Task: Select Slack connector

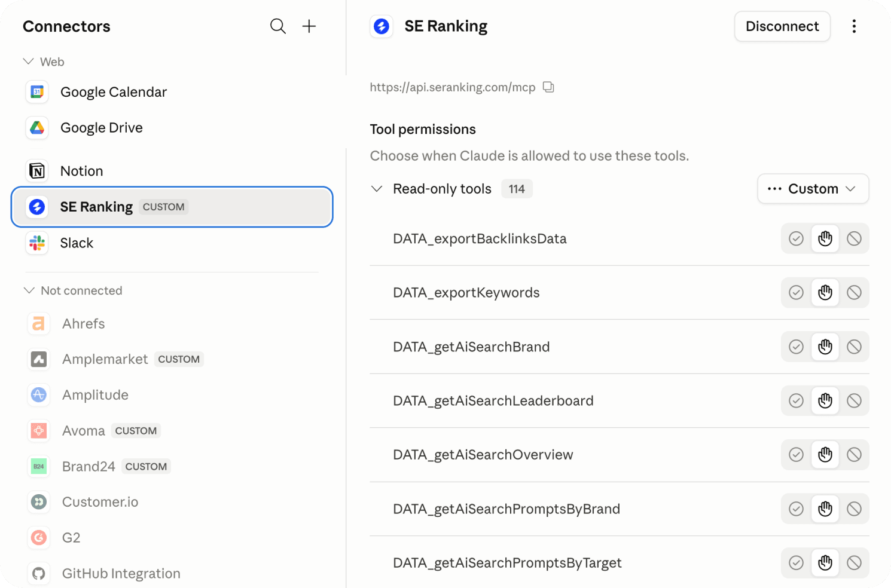Action: 172,243
